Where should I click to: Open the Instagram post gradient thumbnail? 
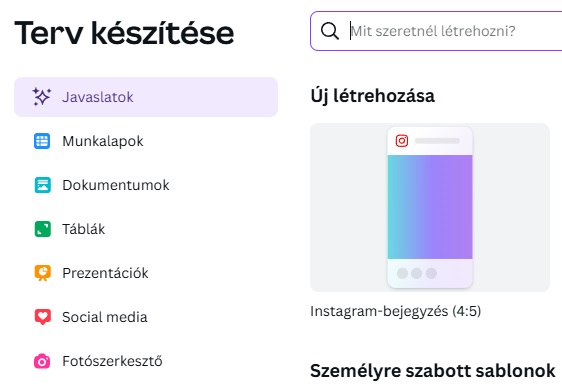(x=430, y=207)
